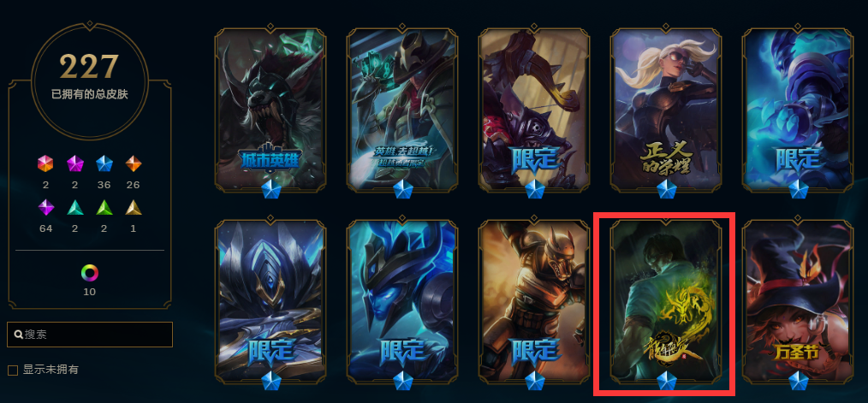Click the magnifier icon in search box
The height and width of the screenshot is (403, 868).
coord(18,335)
